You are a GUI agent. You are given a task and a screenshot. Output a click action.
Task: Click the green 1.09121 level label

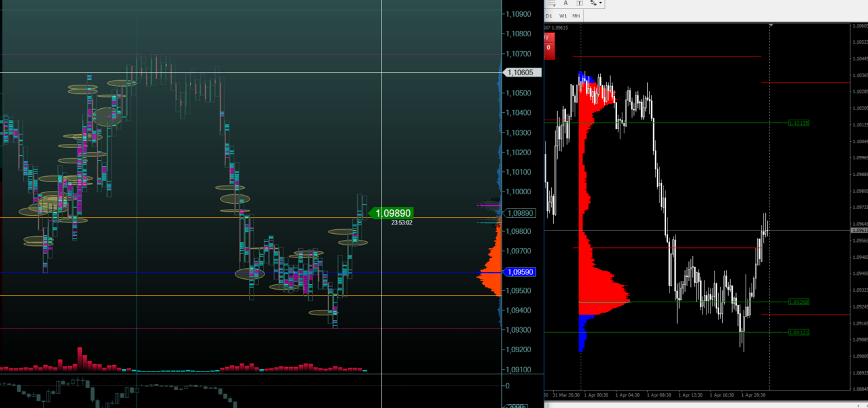point(799,332)
